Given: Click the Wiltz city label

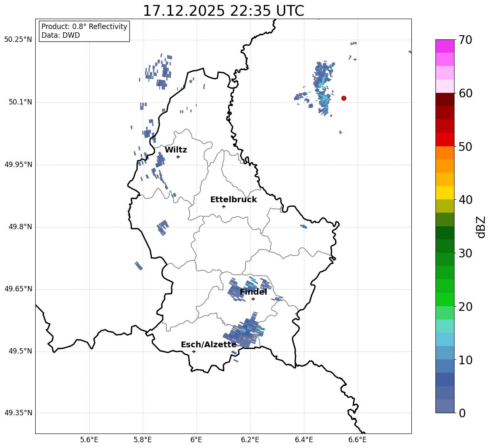Looking at the screenshot, I should point(176,150).
